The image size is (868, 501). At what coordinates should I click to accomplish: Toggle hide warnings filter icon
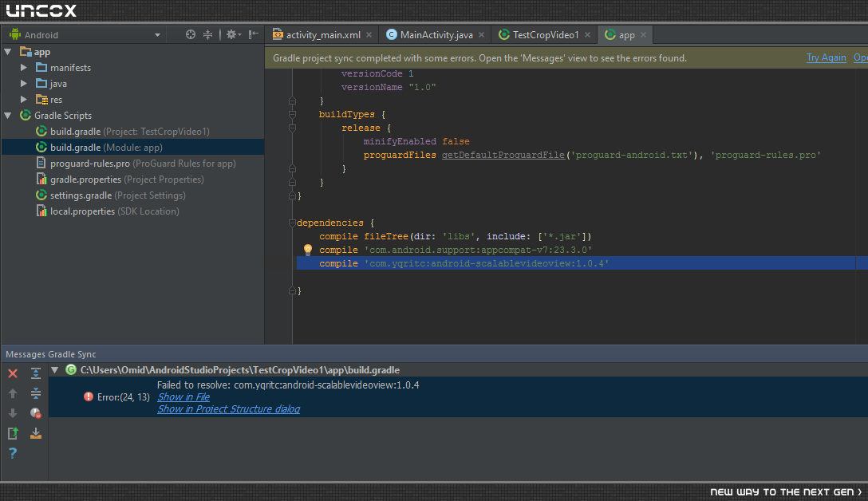35,413
